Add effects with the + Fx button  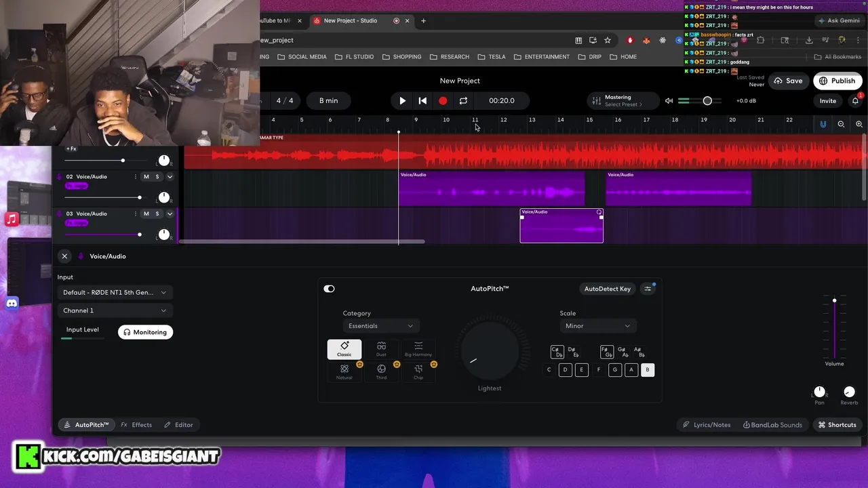[71, 148]
